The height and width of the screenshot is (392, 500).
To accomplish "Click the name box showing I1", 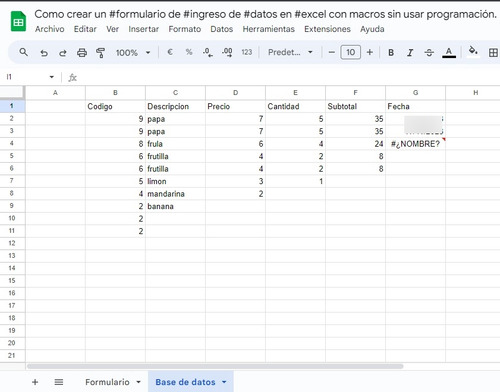I will (x=26, y=77).
